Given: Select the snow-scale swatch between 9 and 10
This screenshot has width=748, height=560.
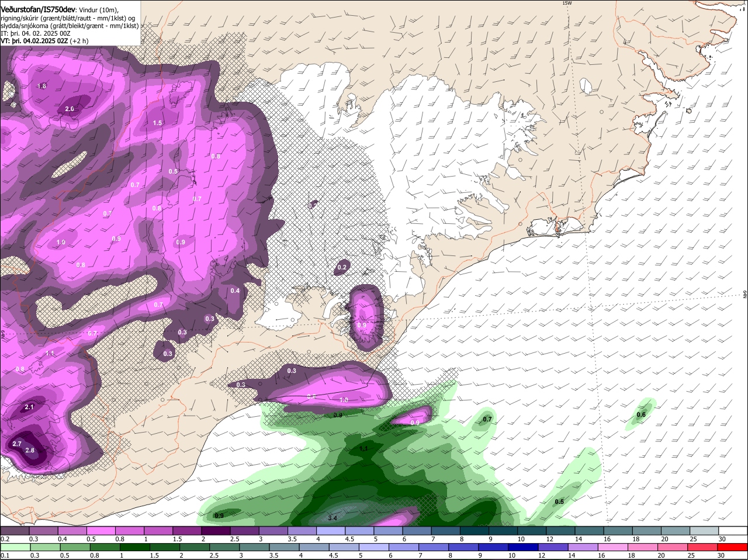Looking at the screenshot, I should point(503,531).
